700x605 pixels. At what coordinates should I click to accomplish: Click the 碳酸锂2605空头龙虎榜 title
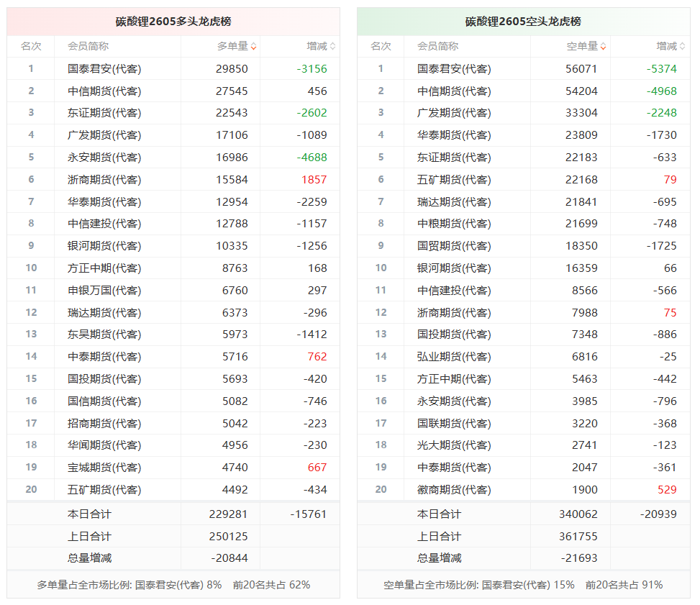point(523,22)
